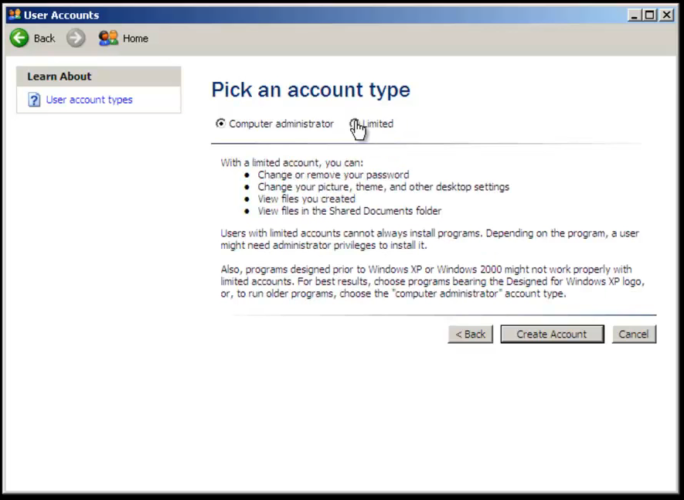Click the User Accounts title bar icon

click(14, 15)
